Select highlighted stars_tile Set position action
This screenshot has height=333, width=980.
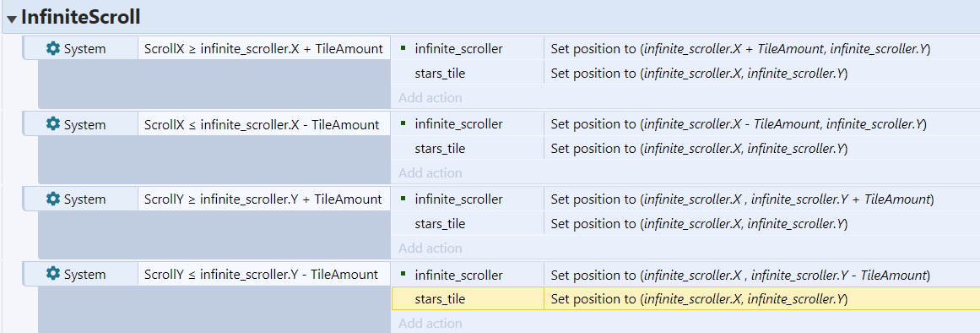(685, 298)
